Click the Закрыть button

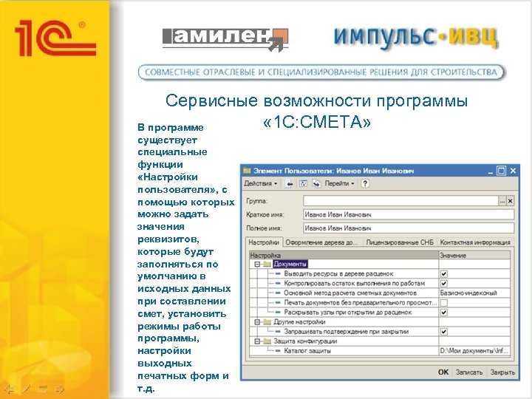[x=502, y=372]
